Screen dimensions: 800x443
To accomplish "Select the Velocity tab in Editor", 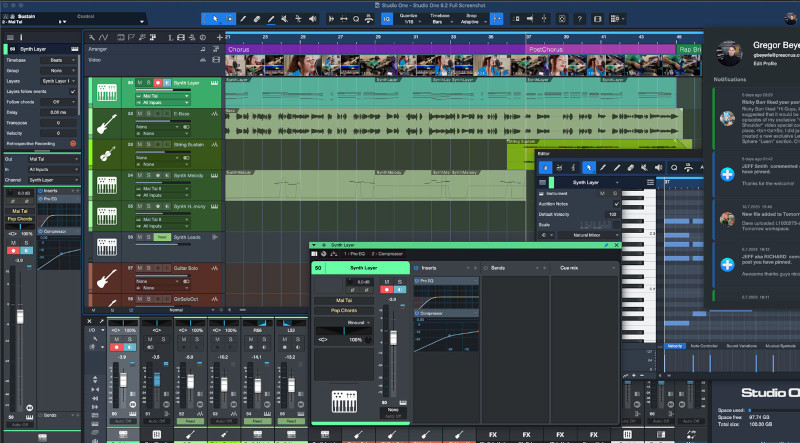I will (x=674, y=346).
